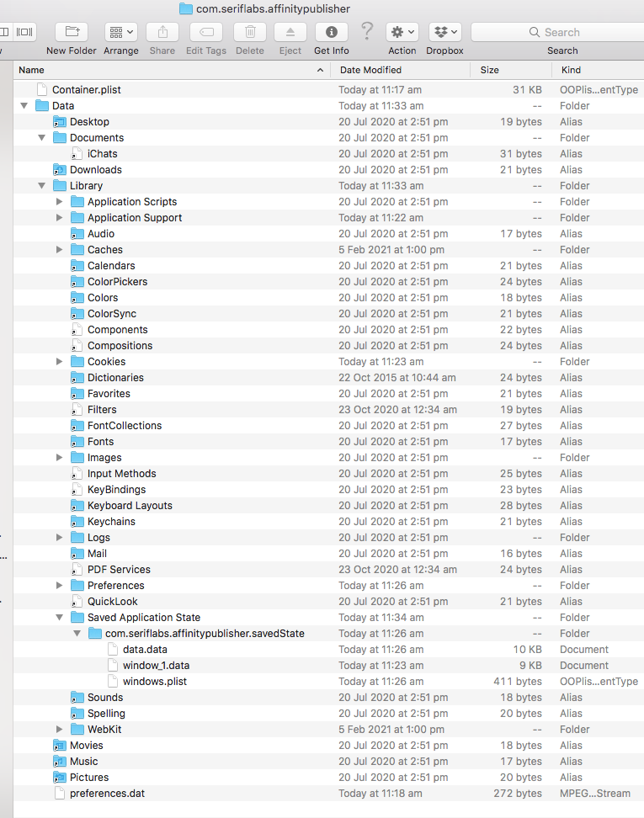644x818 pixels.
Task: Collapse the Library folder
Action: coord(42,186)
